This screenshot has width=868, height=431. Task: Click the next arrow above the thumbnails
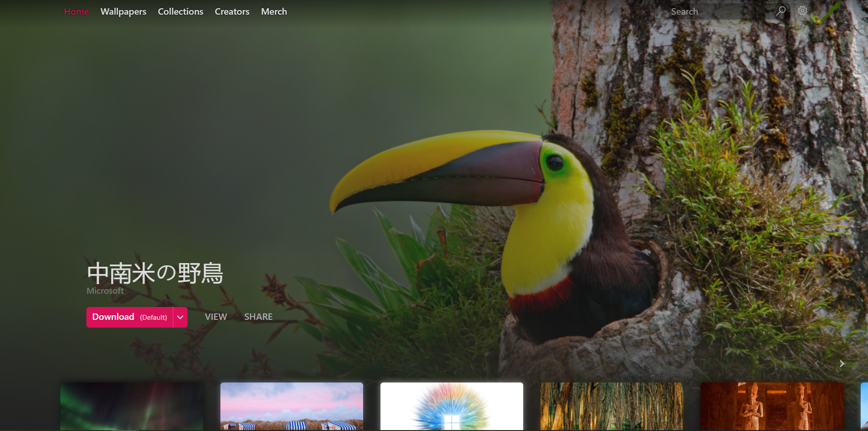click(841, 364)
